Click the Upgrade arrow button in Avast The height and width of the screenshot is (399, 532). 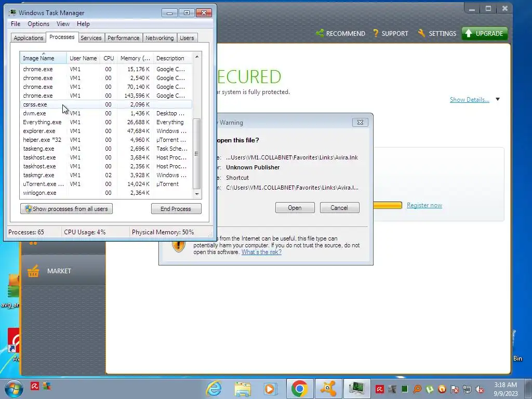coord(485,34)
